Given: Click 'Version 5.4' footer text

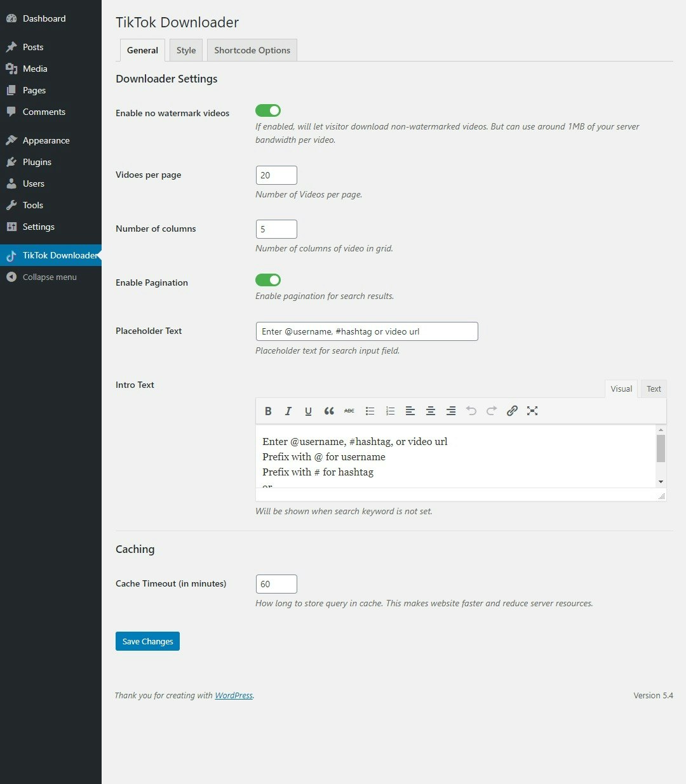Looking at the screenshot, I should point(653,695).
